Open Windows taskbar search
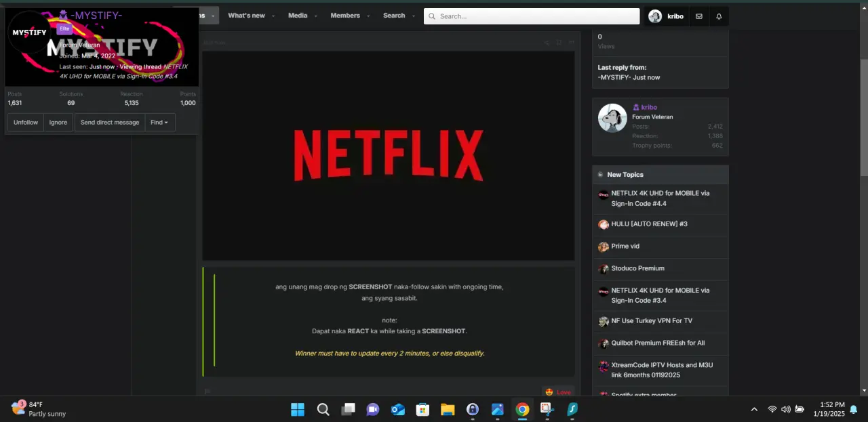The width and height of the screenshot is (868, 422). [x=323, y=409]
